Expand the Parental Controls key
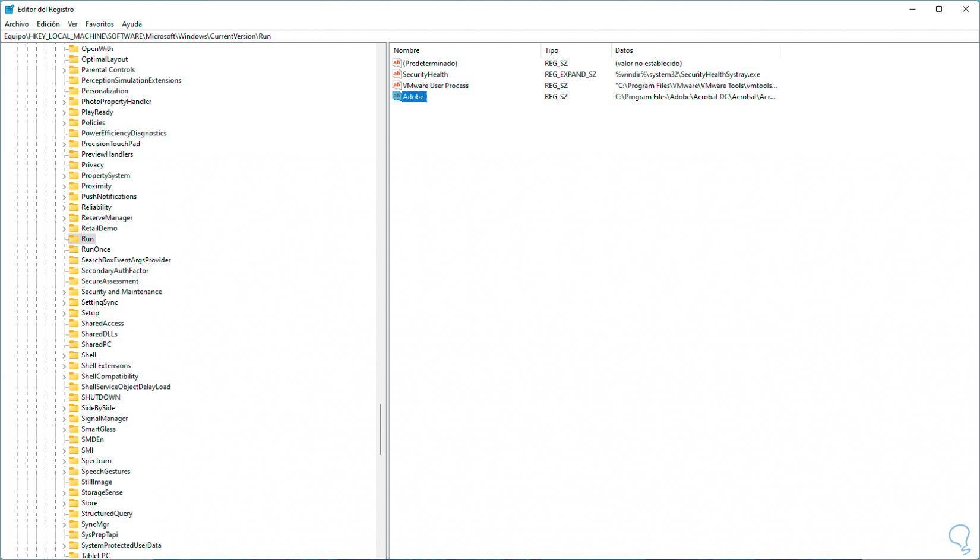The height and width of the screenshot is (560, 980). (x=64, y=70)
